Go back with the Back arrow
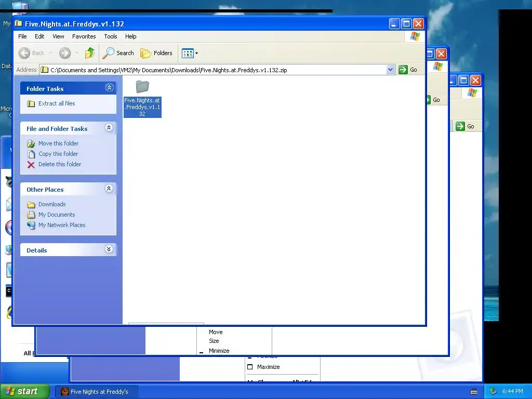 (x=31, y=53)
